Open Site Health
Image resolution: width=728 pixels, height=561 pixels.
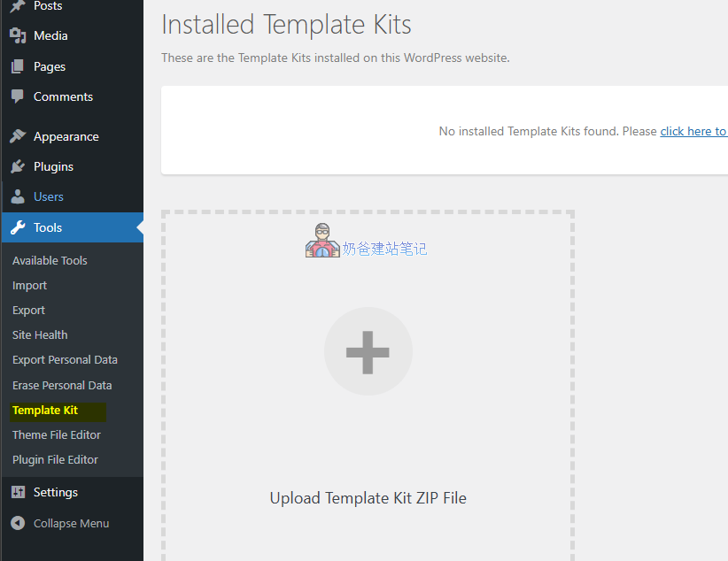40,334
